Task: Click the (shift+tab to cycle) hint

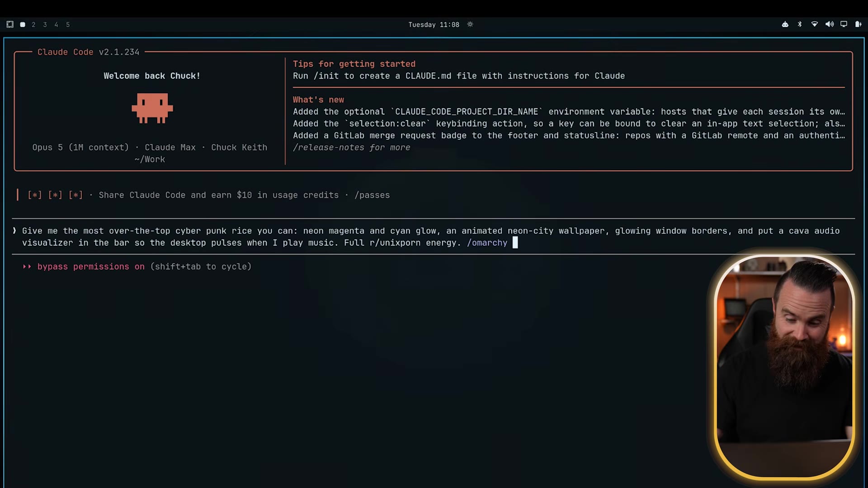Action: [201, 267]
